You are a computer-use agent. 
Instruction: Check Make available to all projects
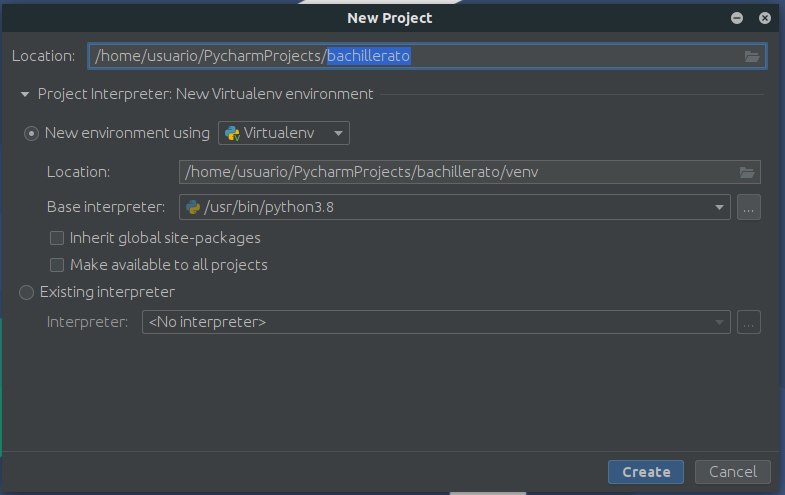tap(57, 265)
